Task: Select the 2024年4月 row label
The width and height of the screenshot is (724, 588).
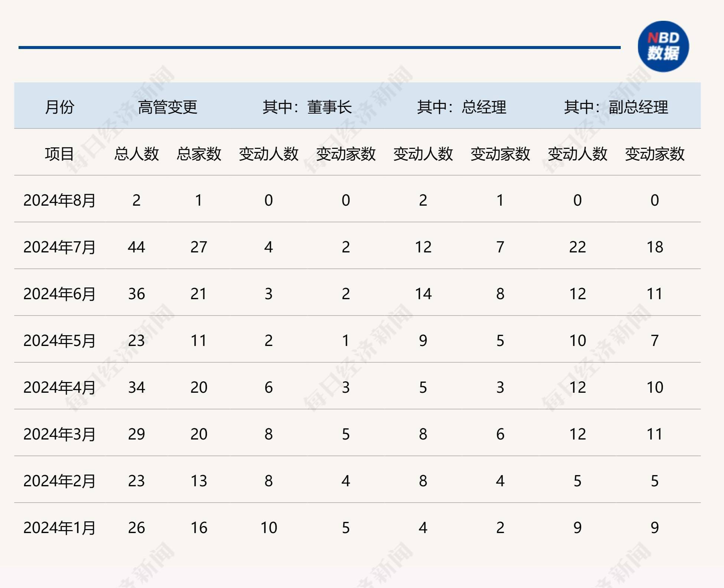Action: pyautogui.click(x=59, y=388)
